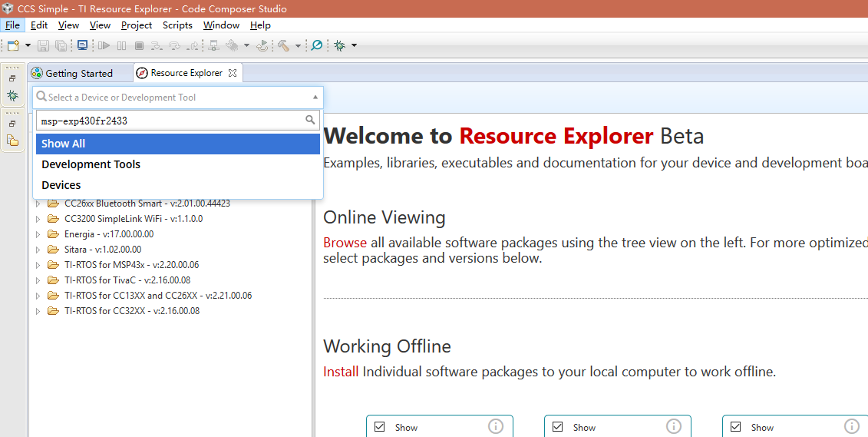The width and height of the screenshot is (868, 437).
Task: Expand TI-RTOS for MSP43x node
Action: point(38,265)
